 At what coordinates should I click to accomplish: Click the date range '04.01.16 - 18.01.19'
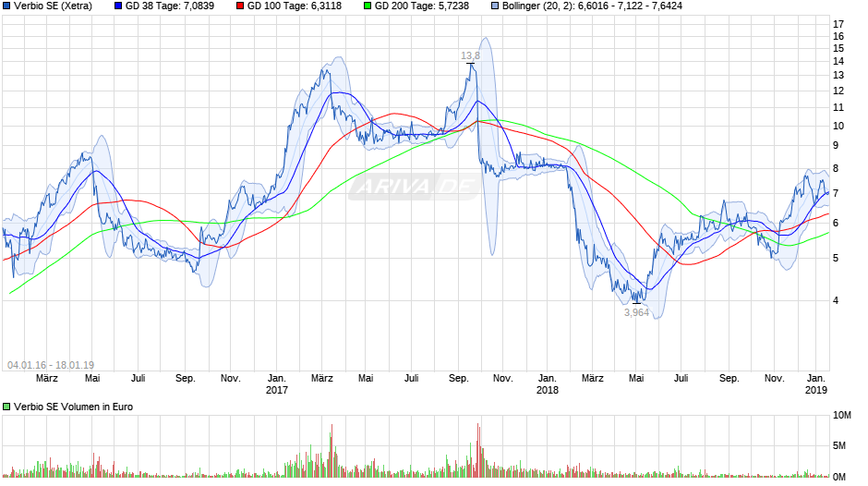(51, 365)
